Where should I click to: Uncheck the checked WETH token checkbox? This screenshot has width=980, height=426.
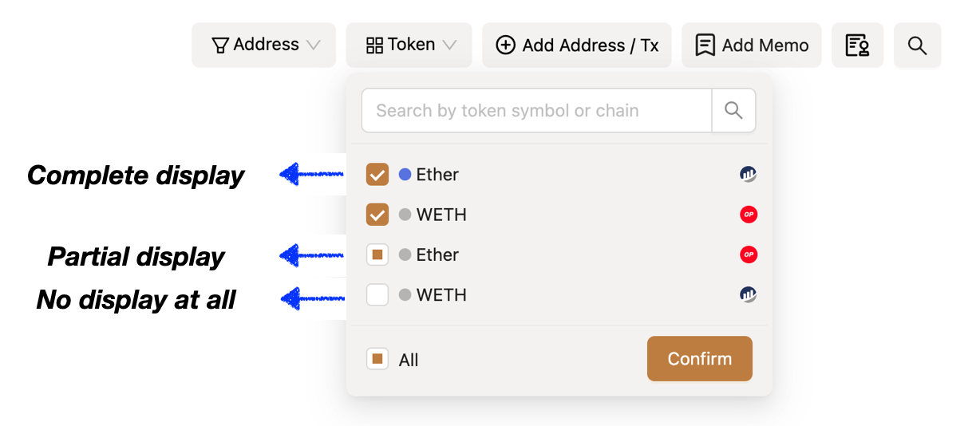377,215
